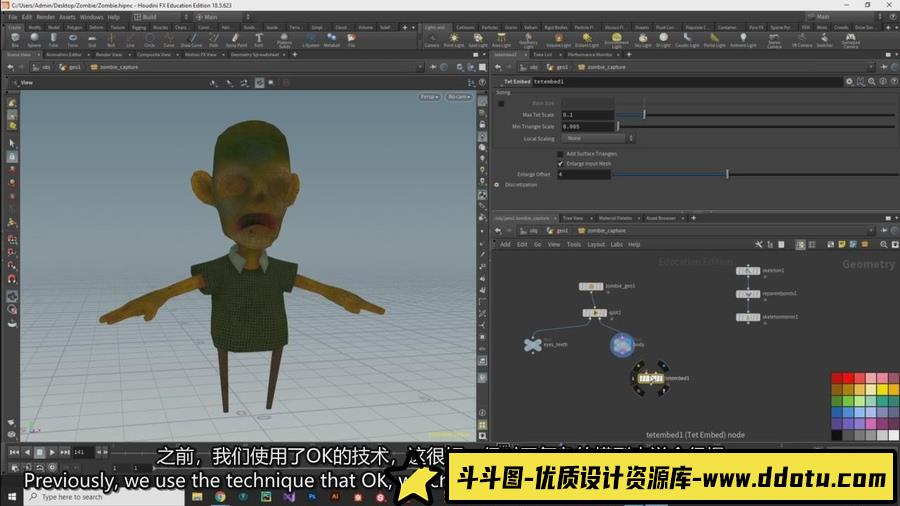The height and width of the screenshot is (506, 900).
Task: Click the skeleton1 node in the network
Action: pyautogui.click(x=748, y=270)
